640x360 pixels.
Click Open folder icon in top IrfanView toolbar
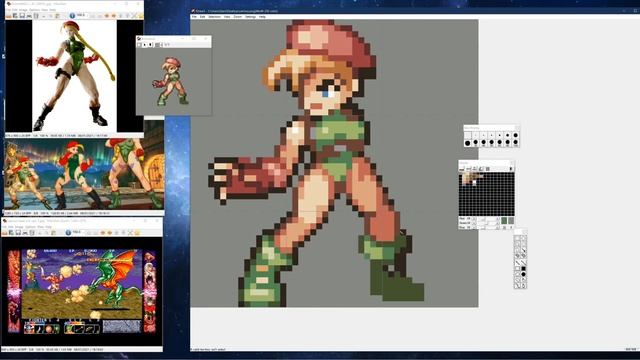8,16
